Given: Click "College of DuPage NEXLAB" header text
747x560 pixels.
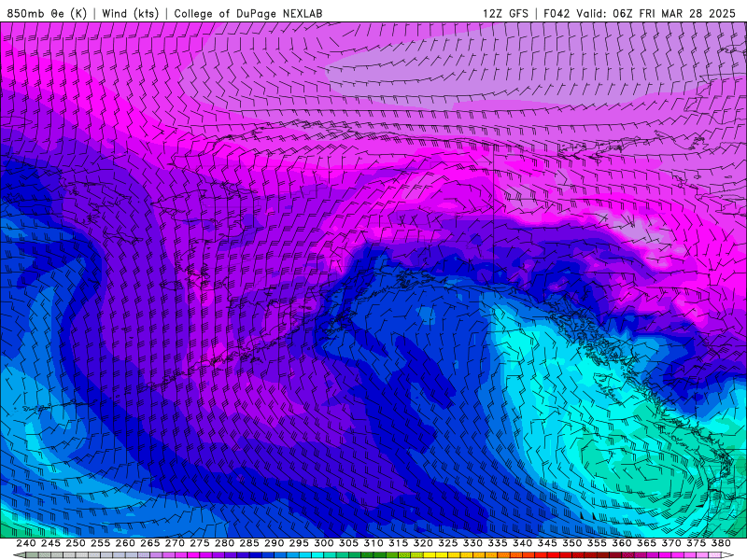Looking at the screenshot, I should 248,13.
